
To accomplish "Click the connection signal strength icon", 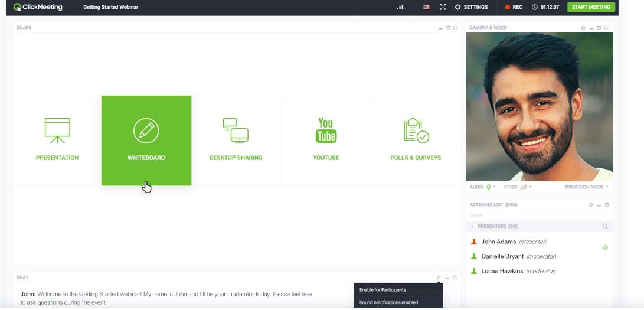I will tap(401, 7).
